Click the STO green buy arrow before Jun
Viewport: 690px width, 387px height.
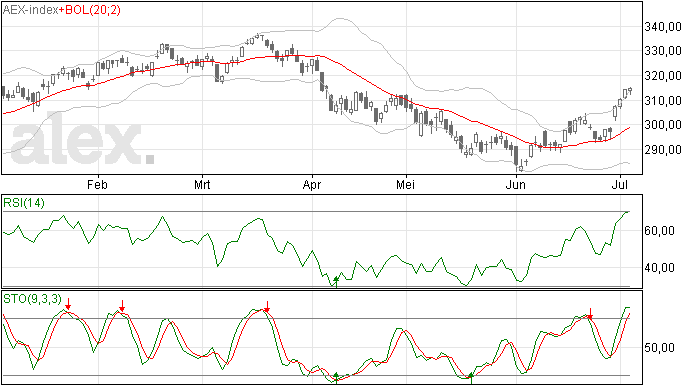point(471,378)
